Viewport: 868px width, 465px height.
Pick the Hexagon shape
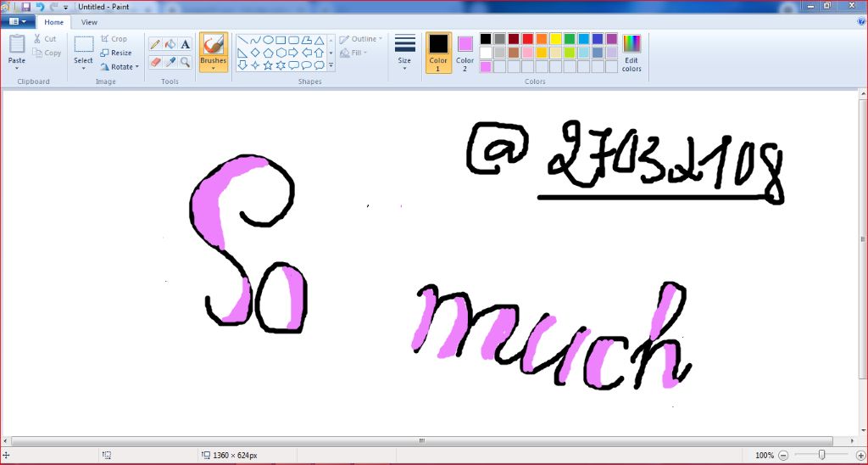point(281,53)
